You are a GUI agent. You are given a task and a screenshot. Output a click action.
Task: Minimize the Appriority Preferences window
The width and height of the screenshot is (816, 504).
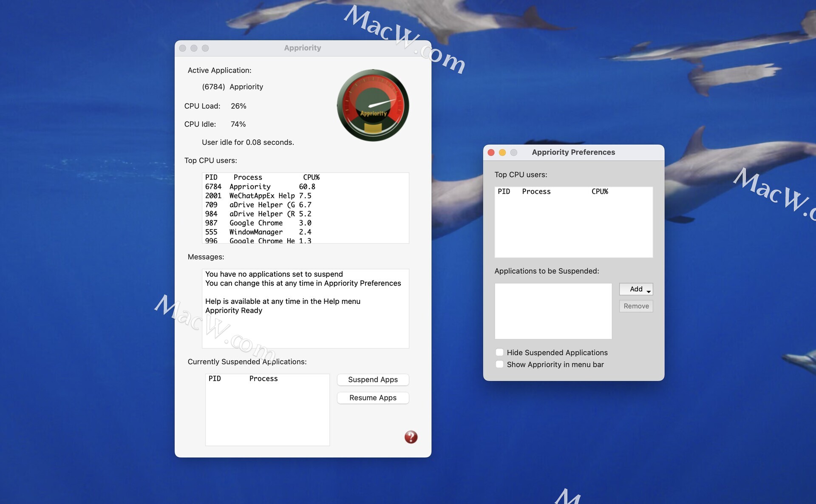click(502, 152)
